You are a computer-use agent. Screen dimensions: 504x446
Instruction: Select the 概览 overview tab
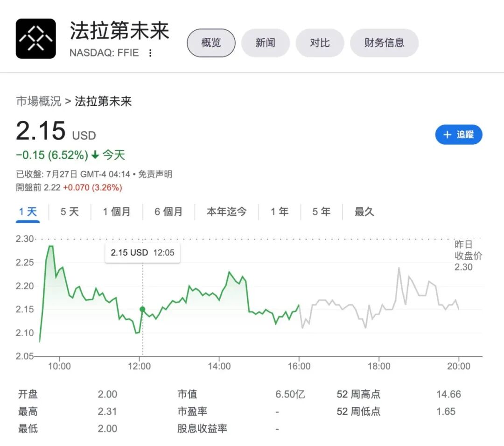click(x=211, y=43)
